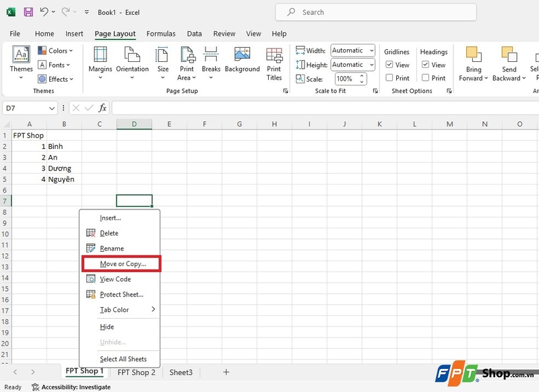The width and height of the screenshot is (539, 392).
Task: Choose Hide from the context menu
Action: pyautogui.click(x=120, y=327)
